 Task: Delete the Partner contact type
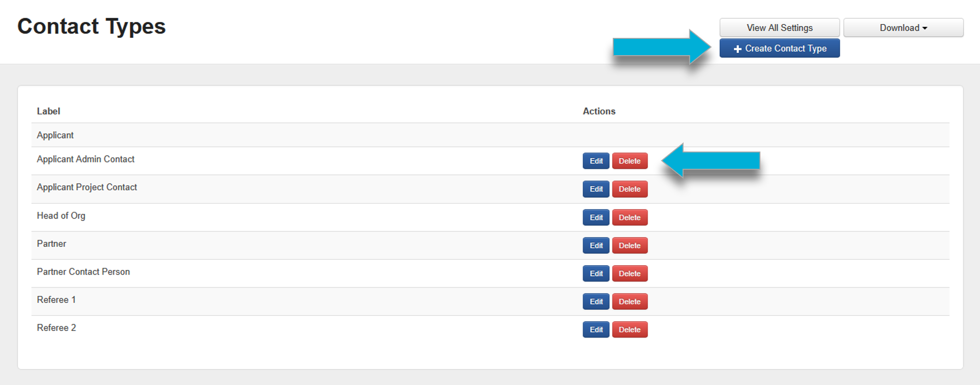click(630, 245)
